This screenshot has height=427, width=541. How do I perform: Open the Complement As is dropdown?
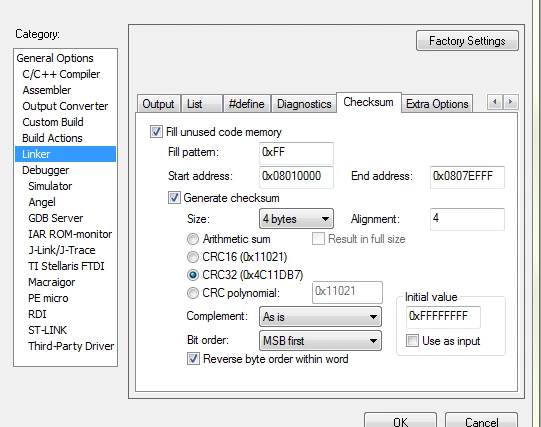321,317
